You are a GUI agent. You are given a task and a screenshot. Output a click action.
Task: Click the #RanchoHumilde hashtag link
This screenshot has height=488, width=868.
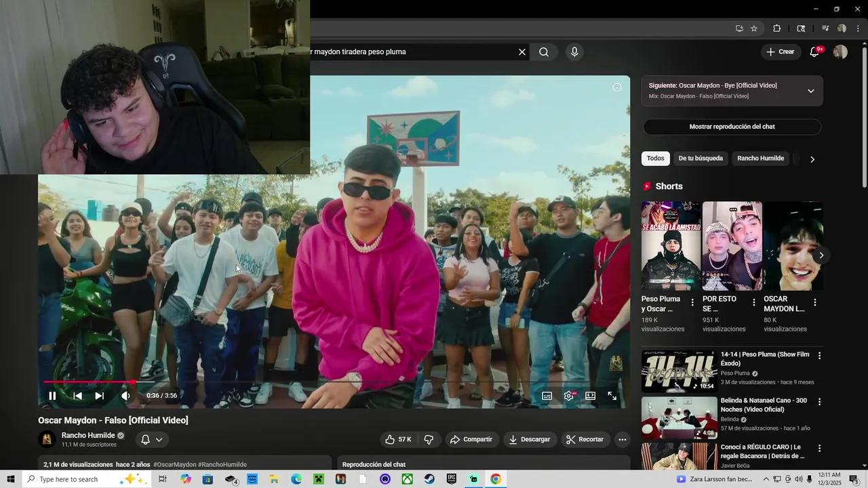click(222, 465)
